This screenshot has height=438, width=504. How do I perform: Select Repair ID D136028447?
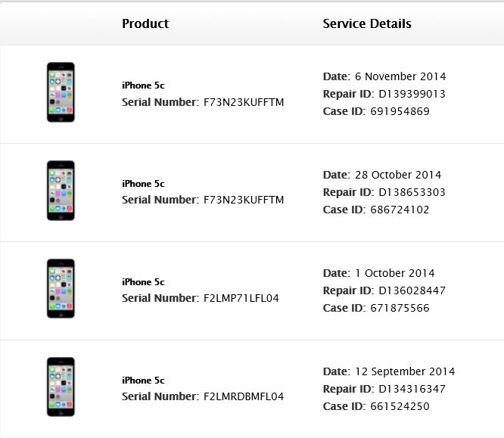(412, 290)
